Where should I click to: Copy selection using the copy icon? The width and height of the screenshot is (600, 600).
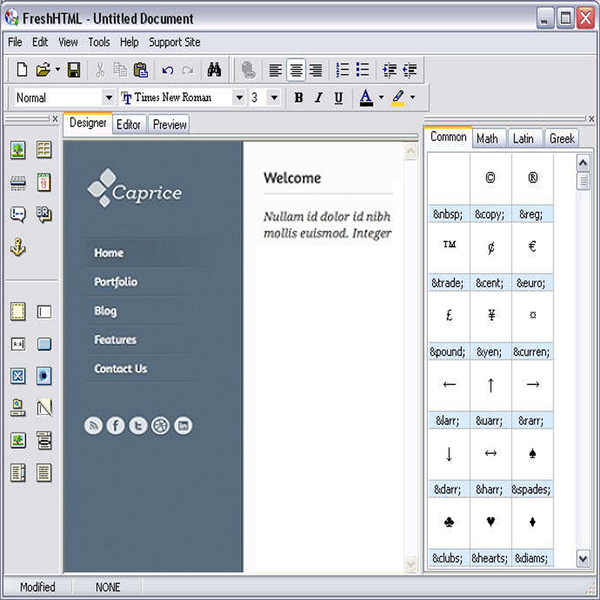pyautogui.click(x=120, y=70)
